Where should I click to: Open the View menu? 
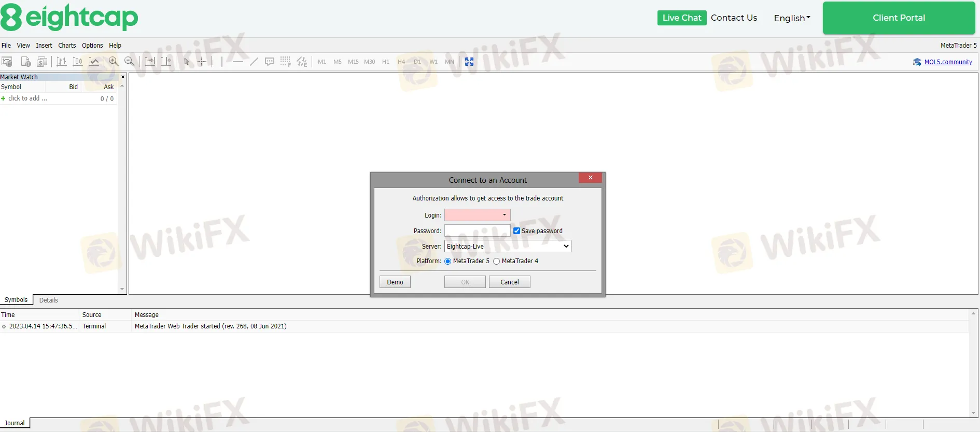[23, 46]
